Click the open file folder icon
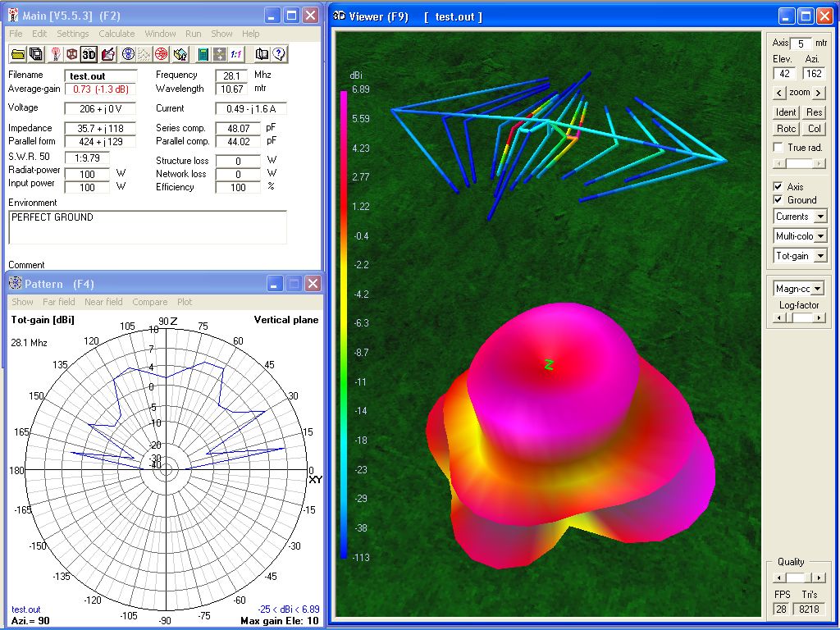Viewport: 840px width, 630px height. 17,54
